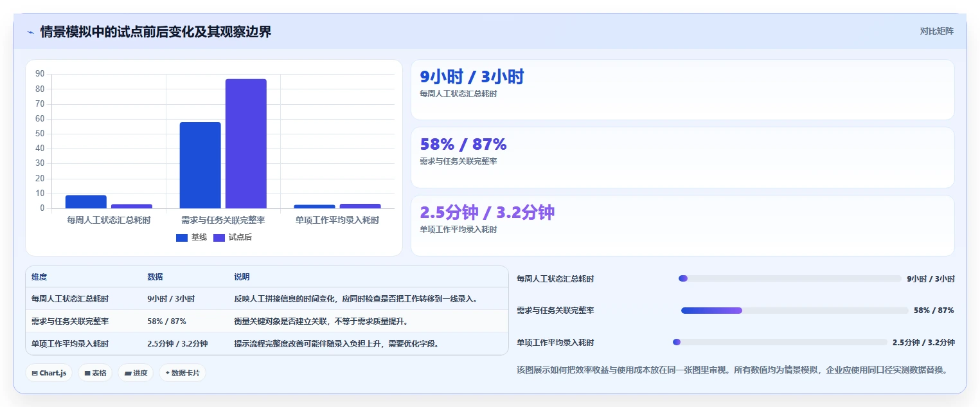Click the description starting 提示流程完整度改善
The width and height of the screenshot is (980, 407).
click(x=337, y=343)
